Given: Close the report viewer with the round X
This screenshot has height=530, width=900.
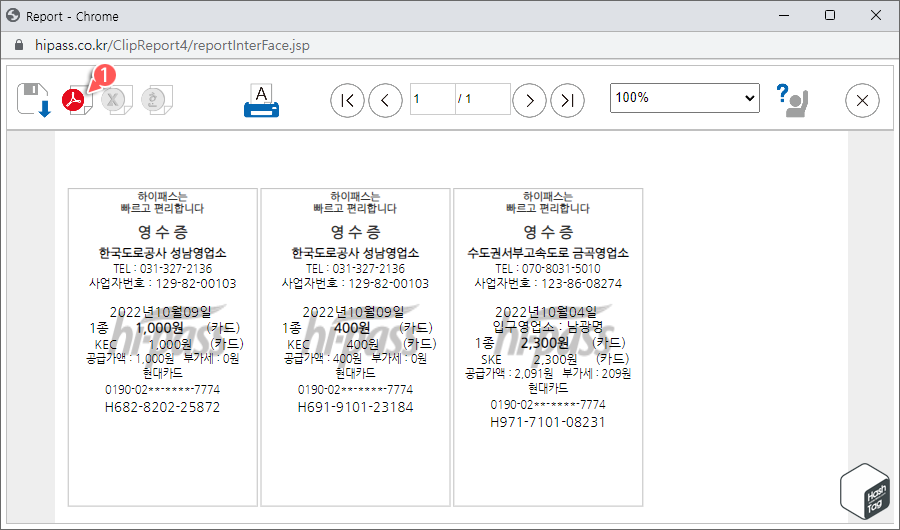Looking at the screenshot, I should click(862, 100).
